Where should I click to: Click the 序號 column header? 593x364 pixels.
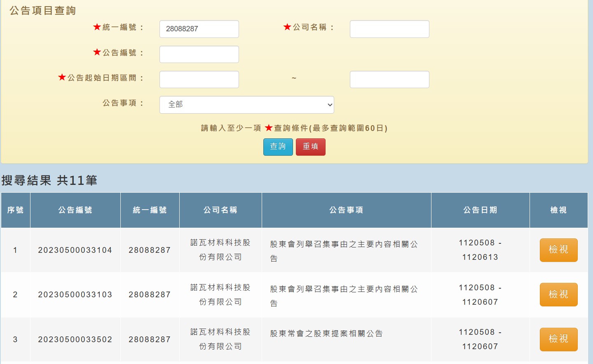15,210
